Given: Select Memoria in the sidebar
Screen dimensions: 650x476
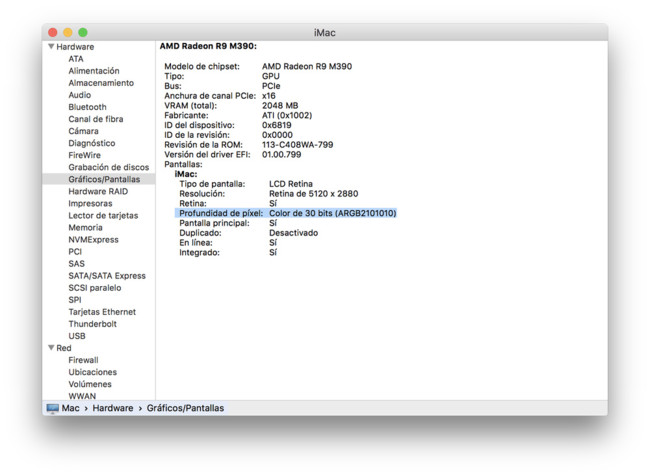Looking at the screenshot, I should (85, 228).
